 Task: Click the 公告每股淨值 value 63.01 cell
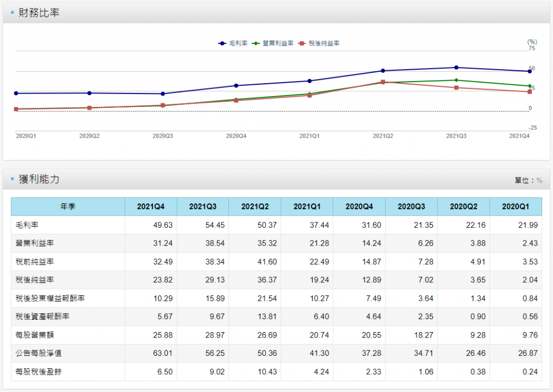tap(162, 353)
